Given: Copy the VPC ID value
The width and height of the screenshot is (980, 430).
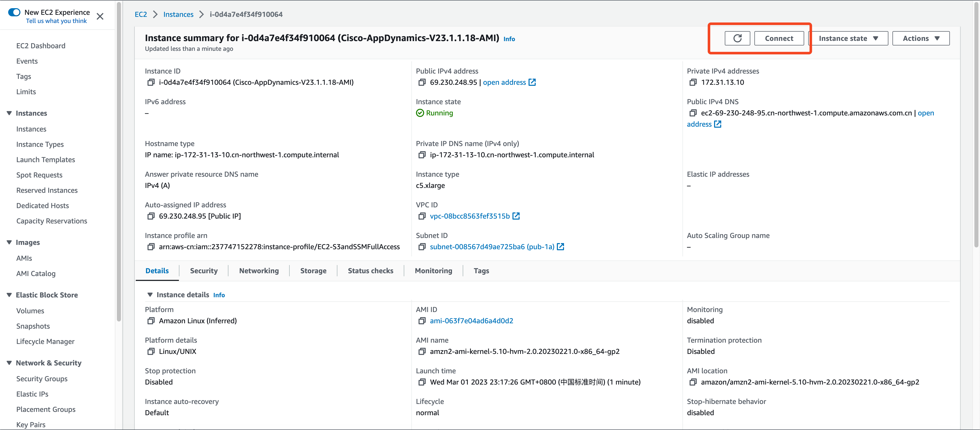Looking at the screenshot, I should click(x=422, y=216).
